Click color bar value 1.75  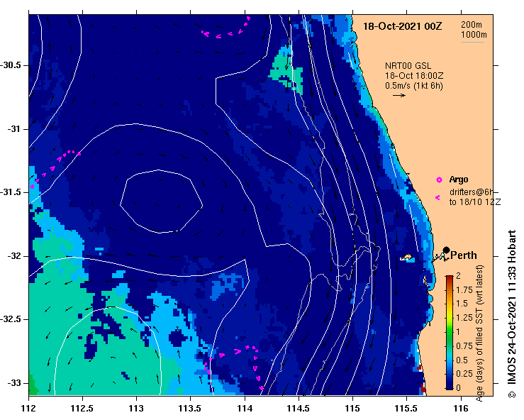464,289
